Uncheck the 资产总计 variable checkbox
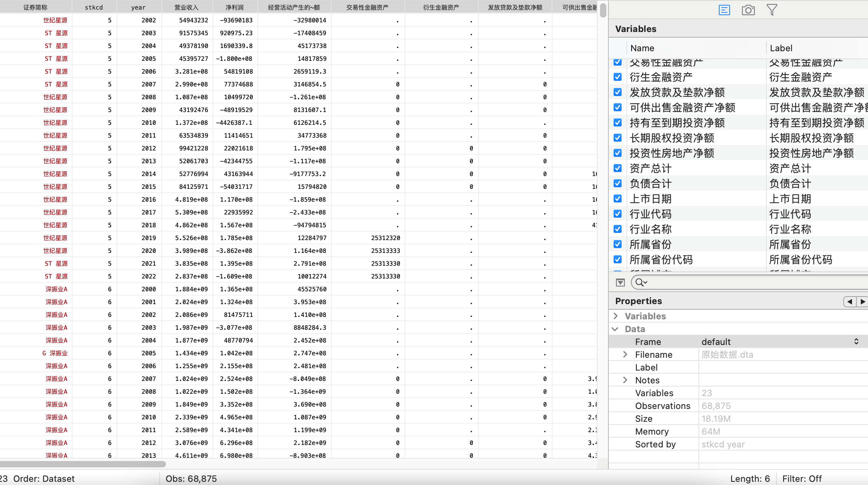Image resolution: width=868 pixels, height=485 pixels. pos(618,168)
